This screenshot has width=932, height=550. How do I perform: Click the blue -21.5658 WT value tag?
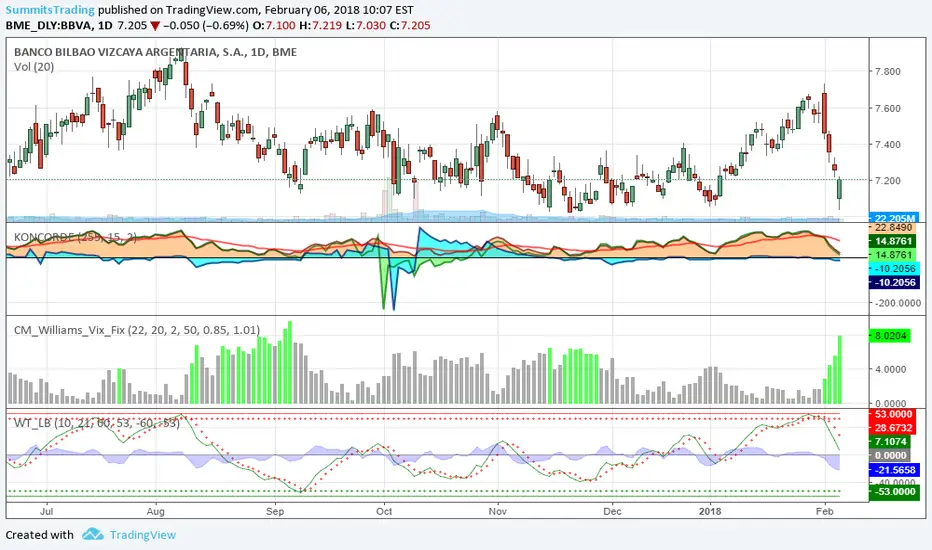coord(893,470)
